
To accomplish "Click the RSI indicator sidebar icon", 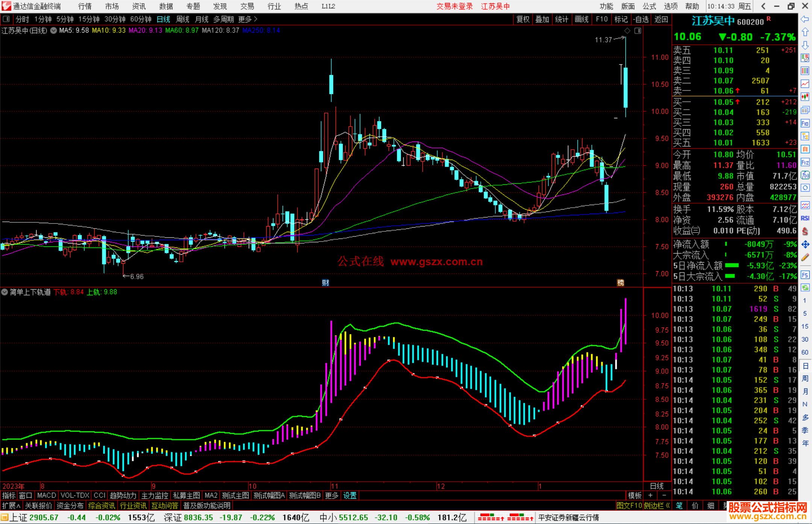I will click(805, 218).
